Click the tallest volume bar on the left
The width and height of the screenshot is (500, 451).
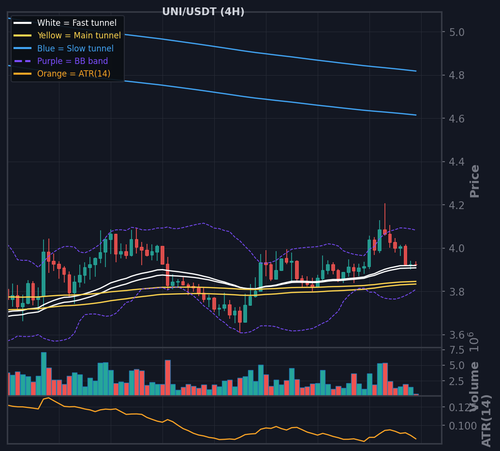(x=44, y=374)
